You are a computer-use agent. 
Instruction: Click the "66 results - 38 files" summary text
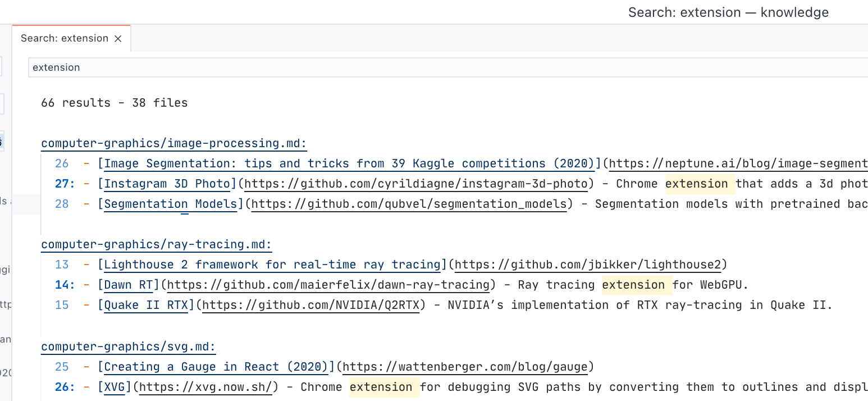pos(115,103)
